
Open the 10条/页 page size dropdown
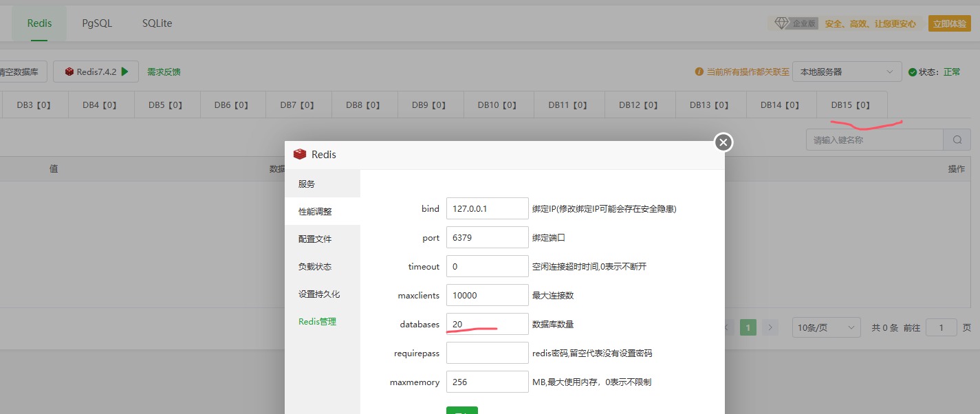(x=827, y=327)
